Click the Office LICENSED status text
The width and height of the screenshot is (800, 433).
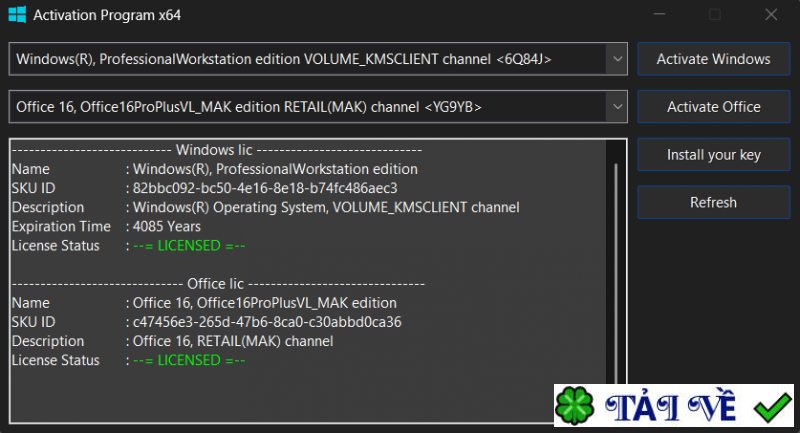click(x=189, y=361)
